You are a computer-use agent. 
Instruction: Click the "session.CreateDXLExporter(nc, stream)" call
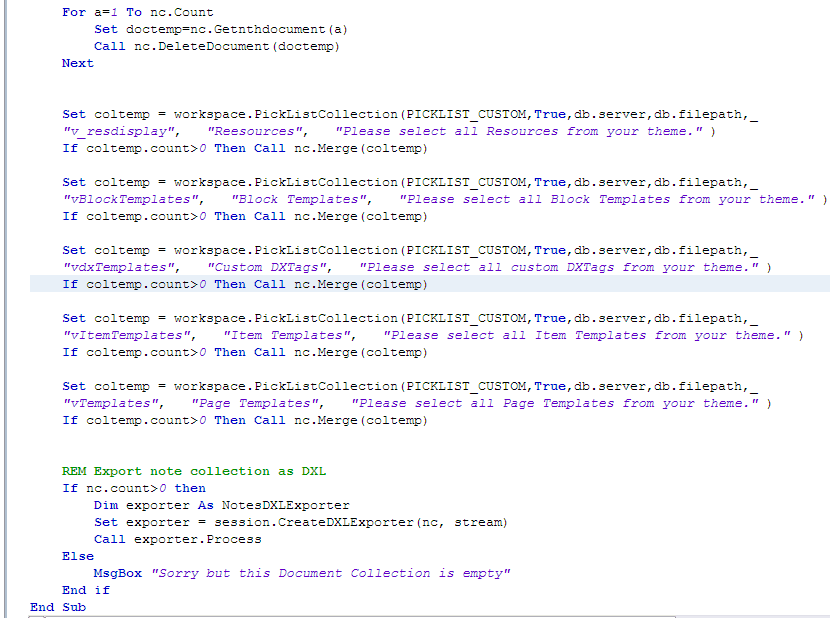point(361,522)
